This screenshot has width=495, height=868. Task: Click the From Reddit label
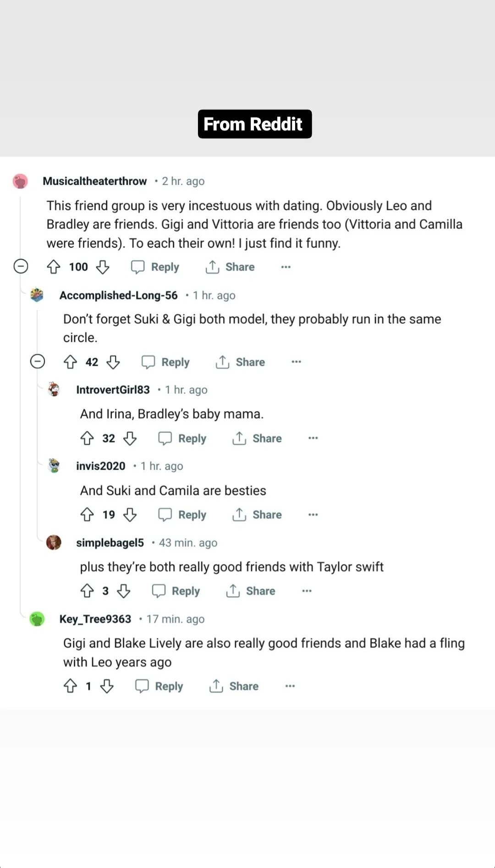pos(254,124)
